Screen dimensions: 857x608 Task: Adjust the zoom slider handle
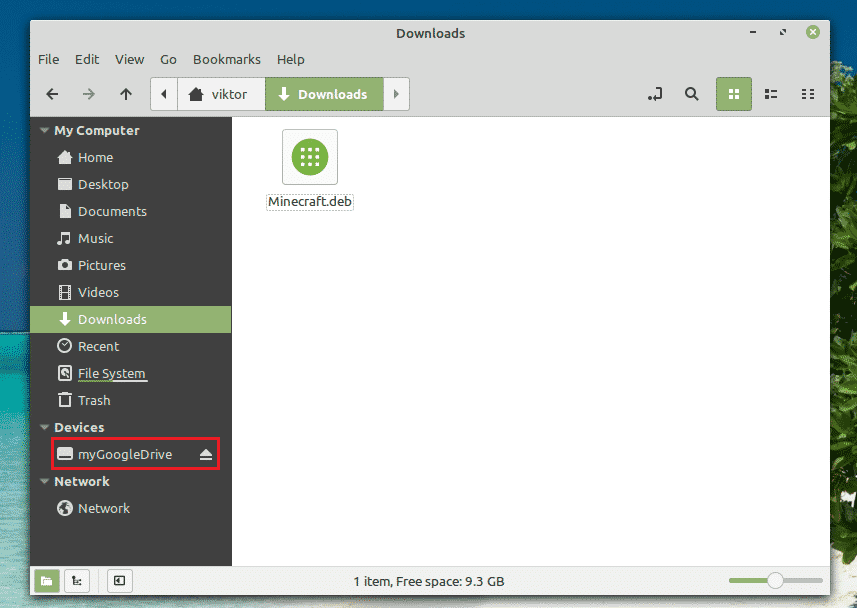[775, 581]
